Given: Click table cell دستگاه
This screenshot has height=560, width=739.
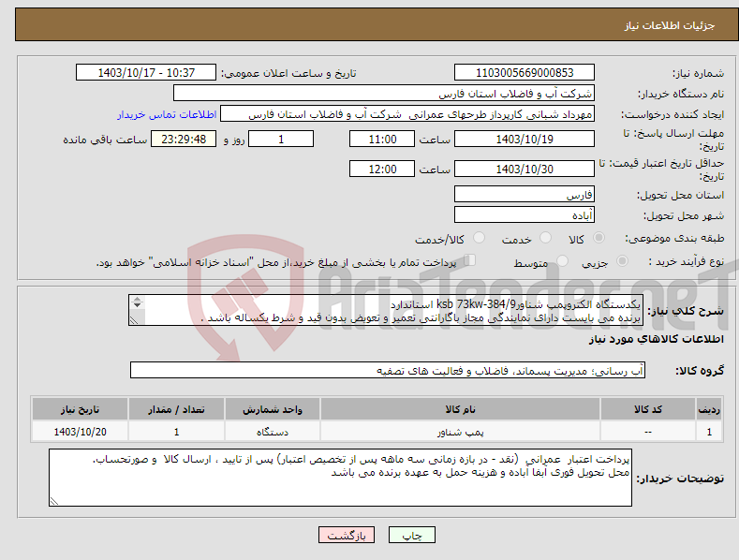Looking at the screenshot, I should pos(273,432).
